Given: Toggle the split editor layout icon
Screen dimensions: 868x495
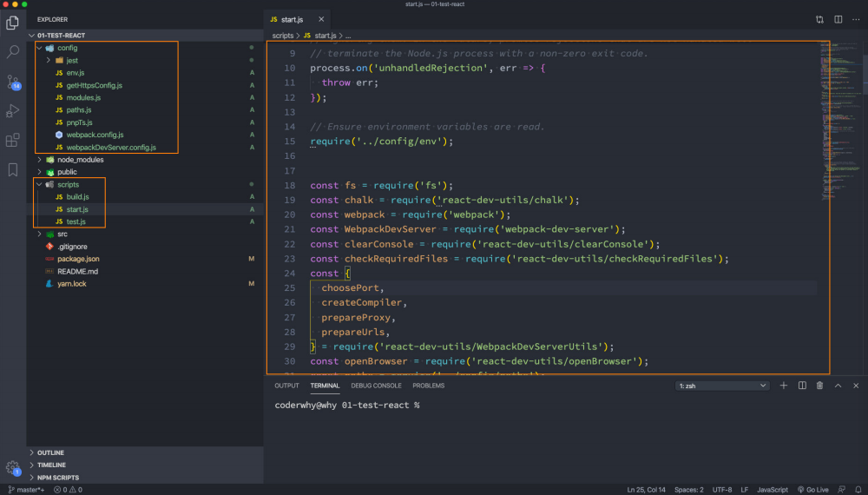Looking at the screenshot, I should pos(838,19).
